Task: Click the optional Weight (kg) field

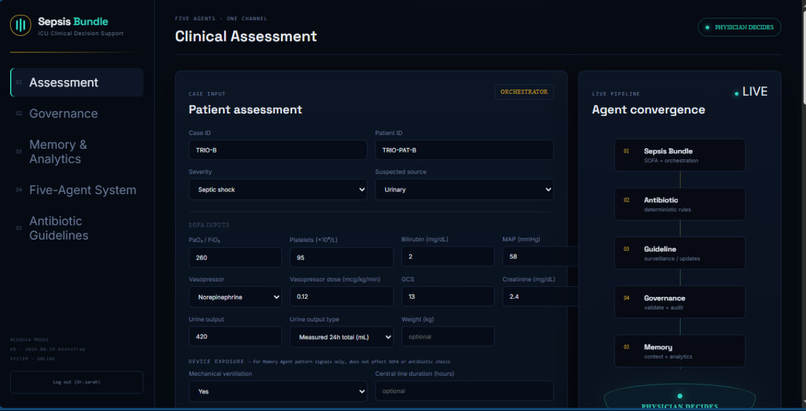Action: pos(448,337)
